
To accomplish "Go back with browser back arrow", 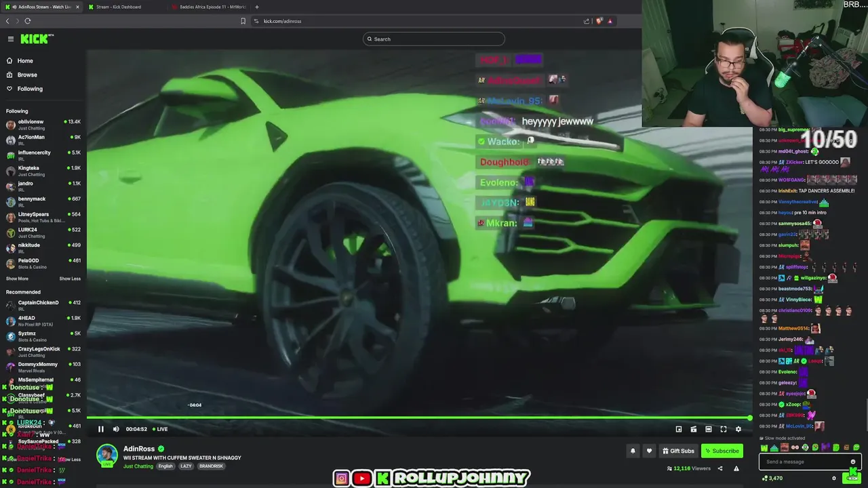I will tap(7, 21).
